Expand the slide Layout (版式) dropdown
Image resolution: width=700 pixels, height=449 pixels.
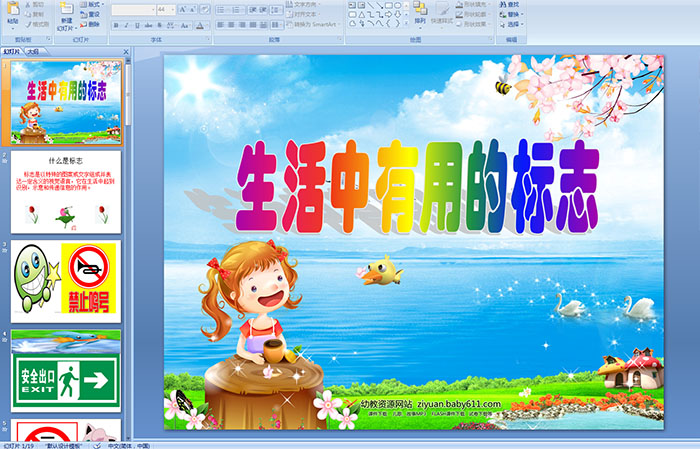pyautogui.click(x=92, y=5)
